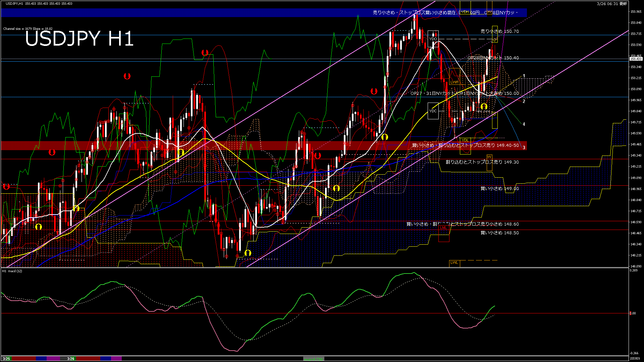Click projection line label 4
This screenshot has width=644, height=362.
(x=524, y=124)
